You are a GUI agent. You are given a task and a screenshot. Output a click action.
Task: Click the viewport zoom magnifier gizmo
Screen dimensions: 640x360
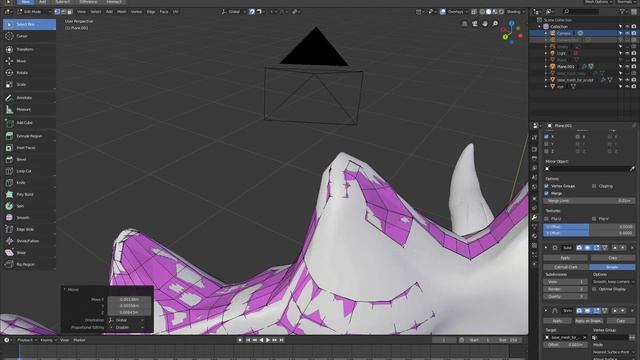495,24
